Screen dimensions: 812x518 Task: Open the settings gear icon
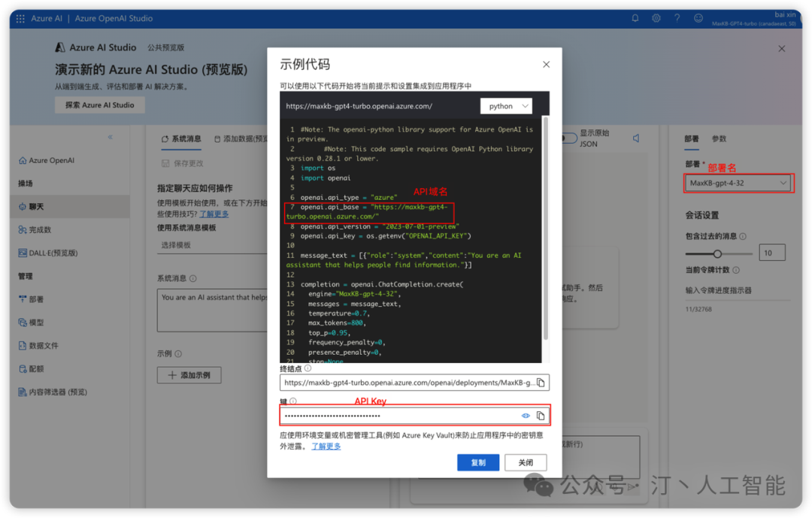click(x=656, y=18)
